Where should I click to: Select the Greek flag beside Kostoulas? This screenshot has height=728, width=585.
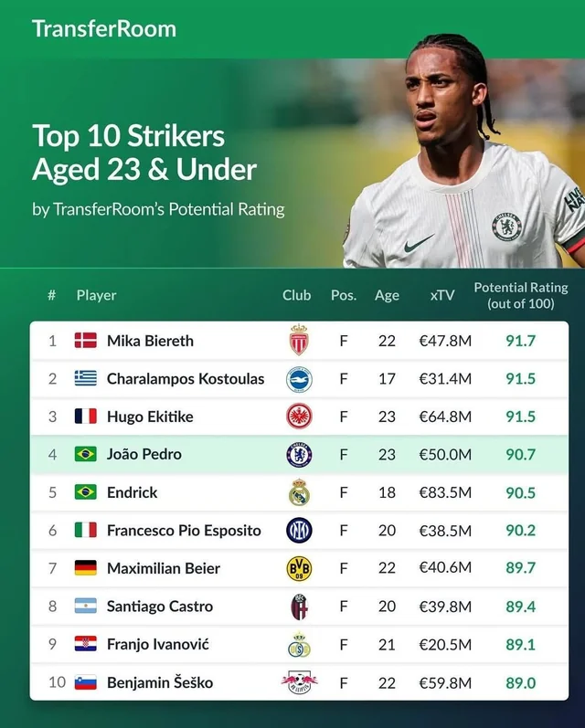pyautogui.click(x=86, y=378)
